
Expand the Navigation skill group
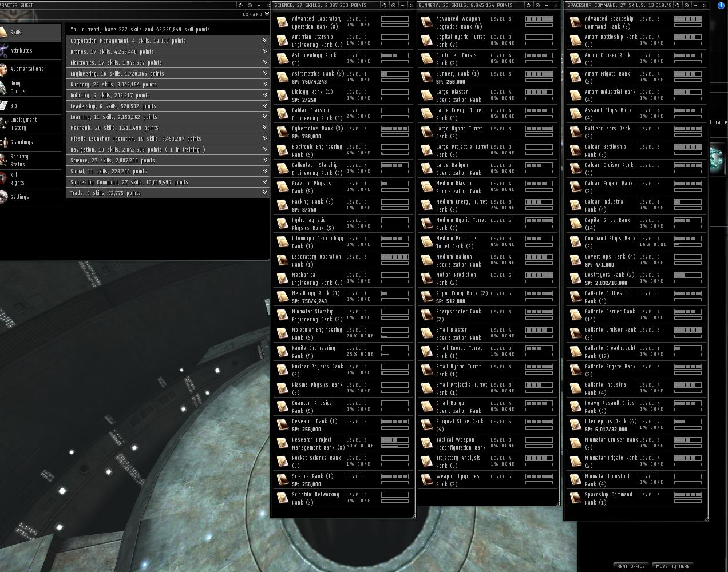pyautogui.click(x=265, y=149)
